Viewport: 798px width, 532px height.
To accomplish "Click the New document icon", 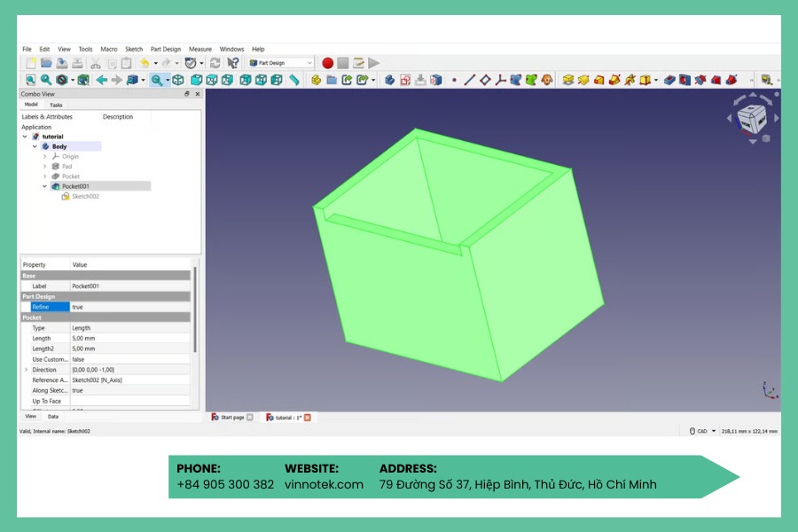I will (x=30, y=63).
